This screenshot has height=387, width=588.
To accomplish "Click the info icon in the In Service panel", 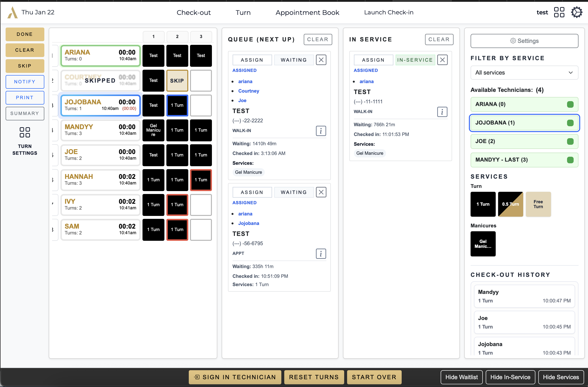I will point(442,112).
